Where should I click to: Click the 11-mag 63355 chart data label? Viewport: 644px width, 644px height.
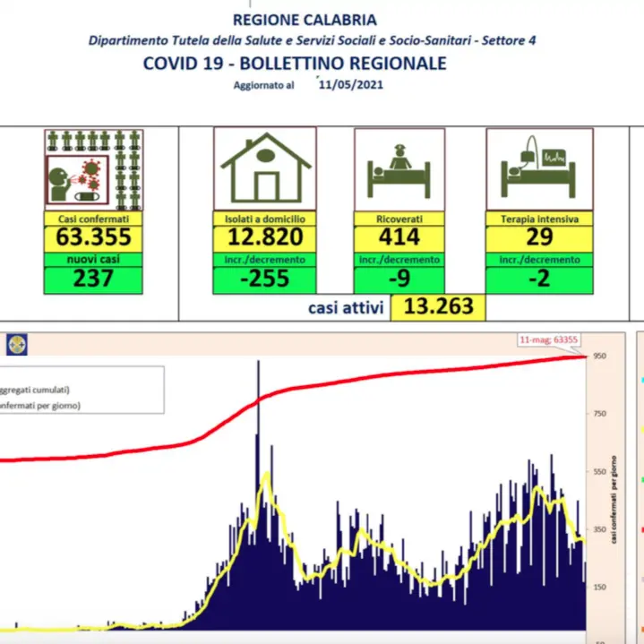[547, 339]
